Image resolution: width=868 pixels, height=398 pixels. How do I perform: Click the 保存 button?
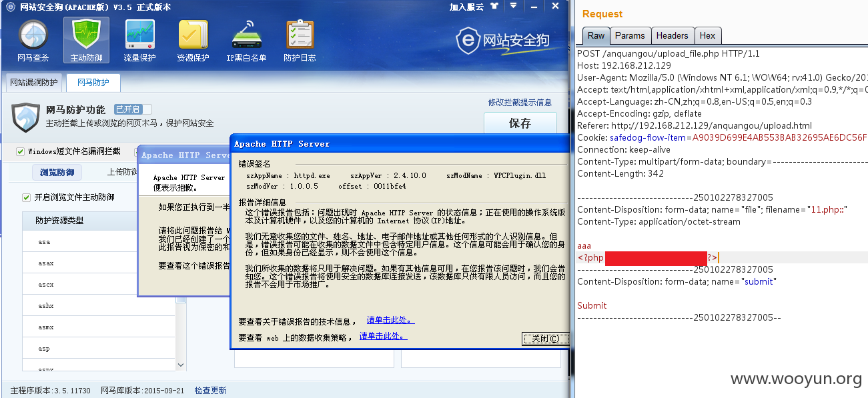click(x=520, y=123)
